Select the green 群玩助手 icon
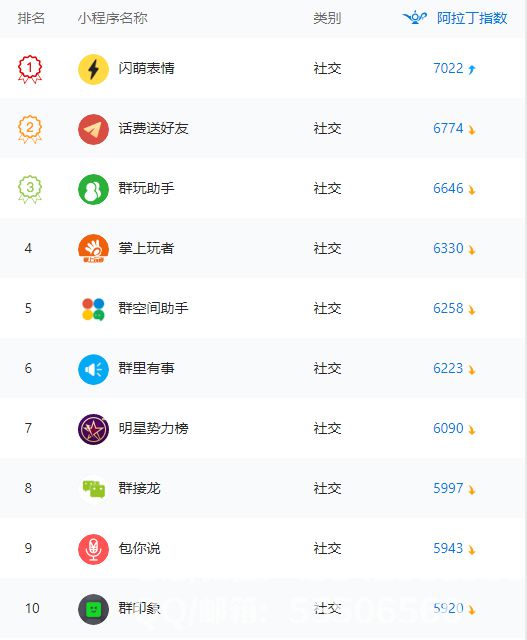The width and height of the screenshot is (527, 640). click(93, 189)
